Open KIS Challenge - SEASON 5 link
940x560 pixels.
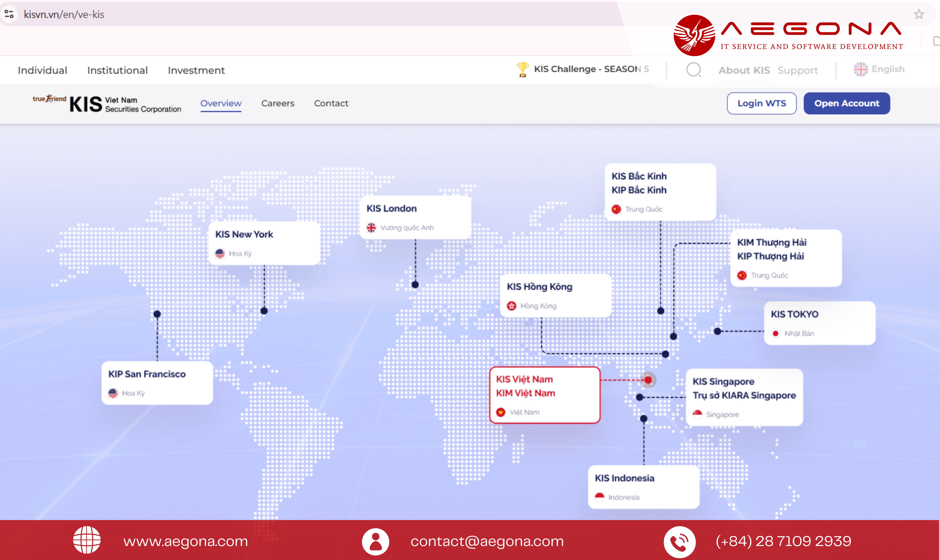coord(591,69)
